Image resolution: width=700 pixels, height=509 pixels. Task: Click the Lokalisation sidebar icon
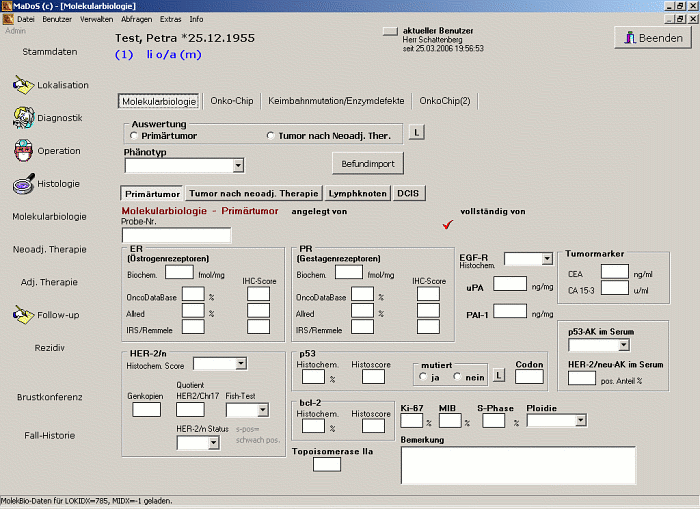coord(24,86)
